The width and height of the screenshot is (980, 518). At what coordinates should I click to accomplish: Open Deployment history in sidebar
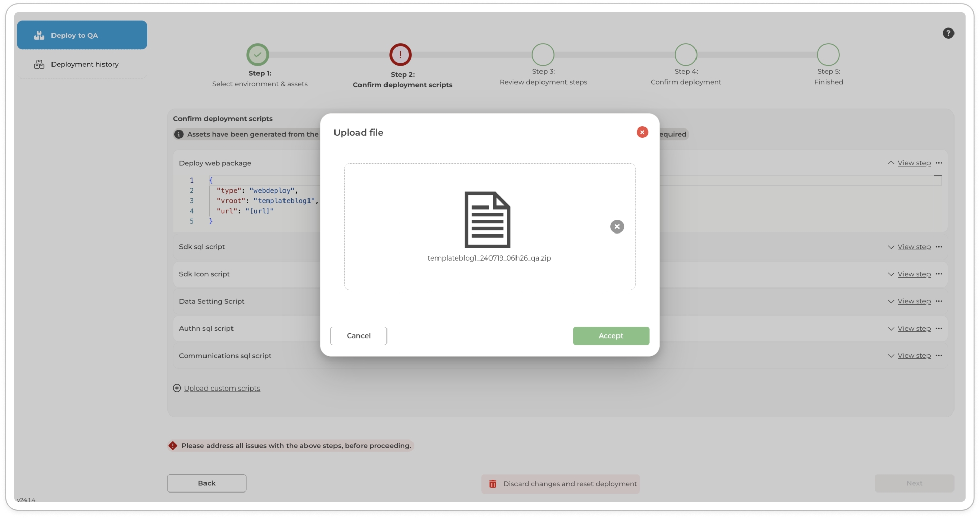click(x=84, y=64)
